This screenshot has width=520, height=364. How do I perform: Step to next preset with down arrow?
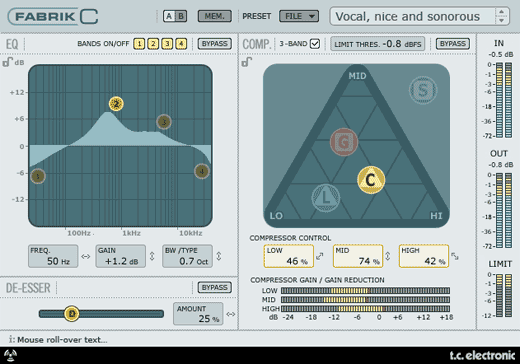(502, 21)
